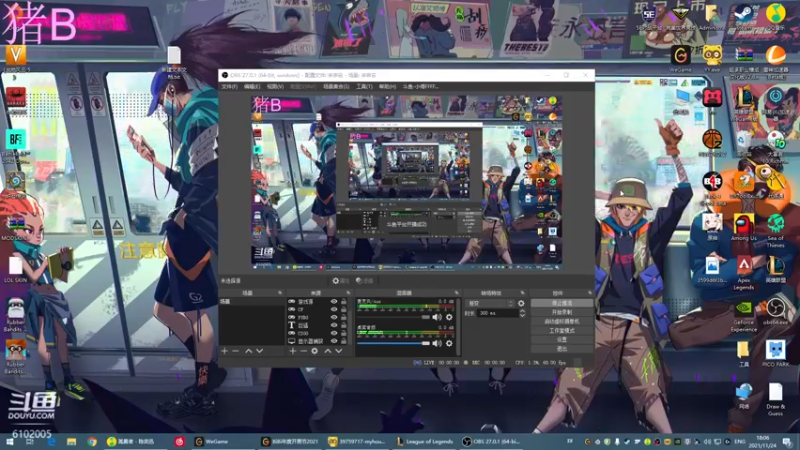Open the View (V) menu in OBS
Image resolution: width=800 pixels, height=450 pixels.
[275, 87]
